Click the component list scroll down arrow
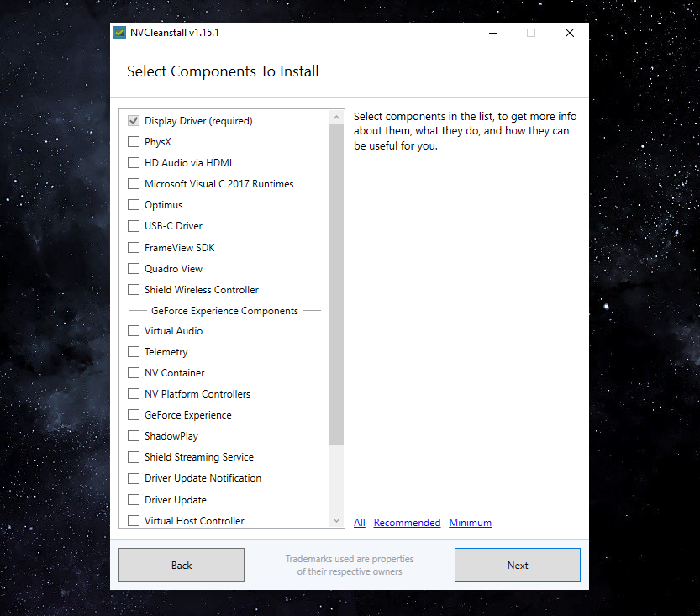This screenshot has width=700, height=616. pyautogui.click(x=337, y=520)
